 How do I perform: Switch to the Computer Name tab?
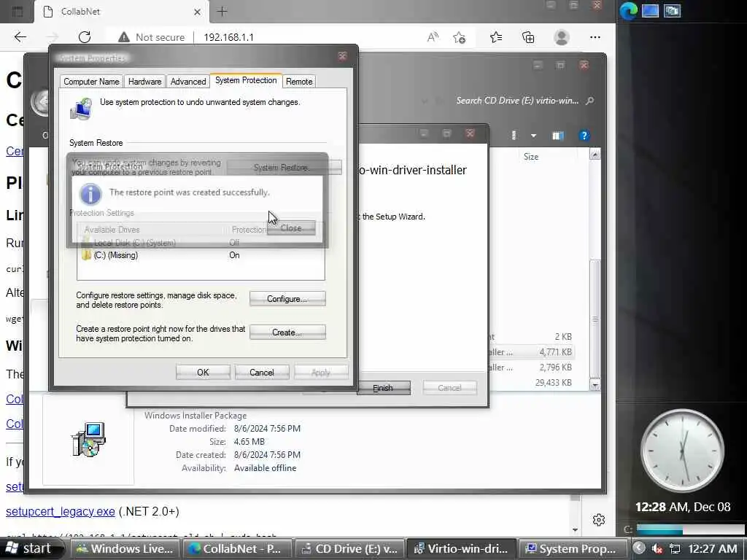91,82
